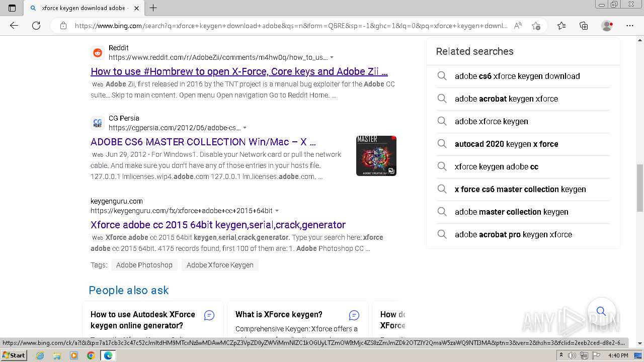Show hidden system tray icons
Viewport: 644px width, 362px height.
click(x=561, y=355)
